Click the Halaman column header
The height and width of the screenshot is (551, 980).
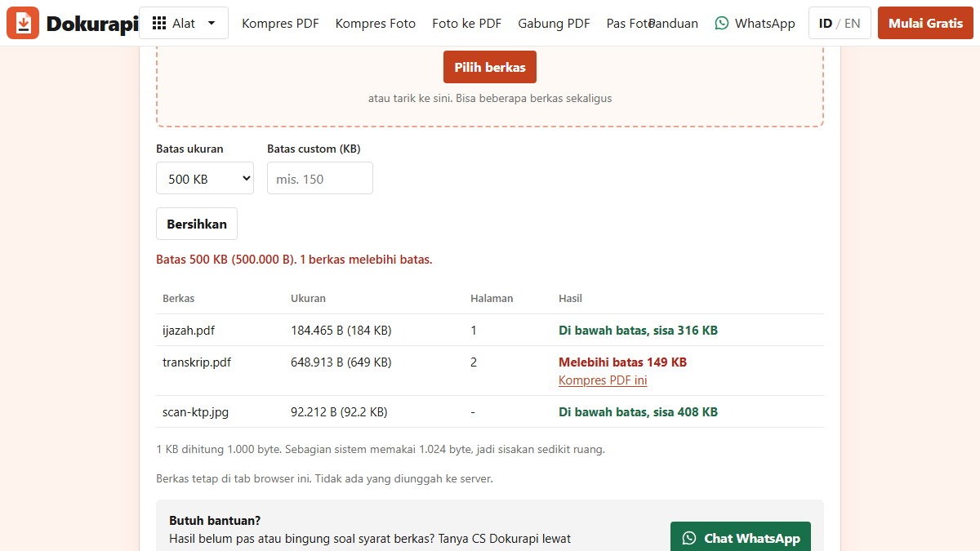tap(492, 298)
